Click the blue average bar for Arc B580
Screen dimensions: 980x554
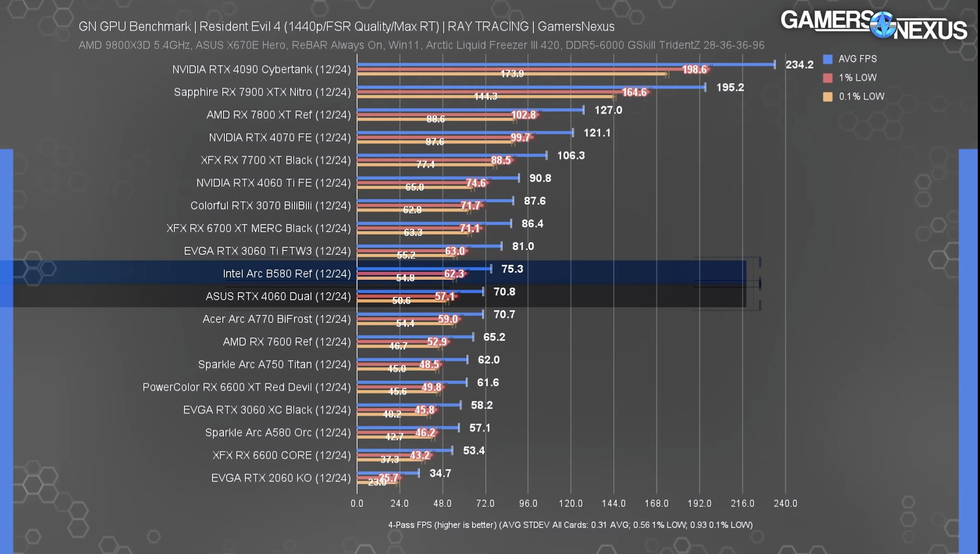coord(424,269)
